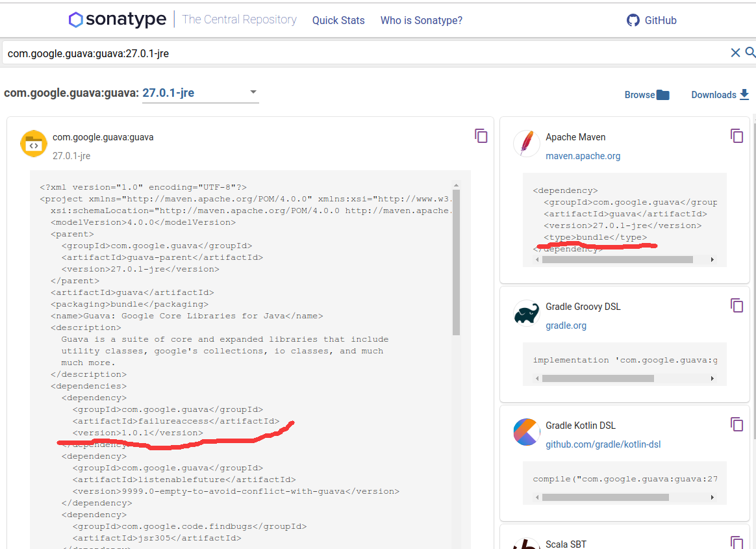The width and height of the screenshot is (756, 549).
Task: Click the Apache Maven feather icon
Action: (x=527, y=144)
